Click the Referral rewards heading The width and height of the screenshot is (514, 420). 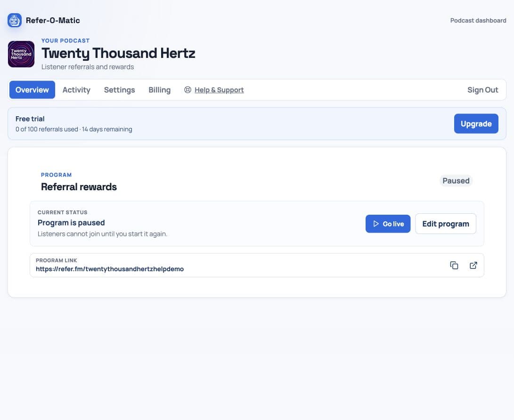(x=79, y=187)
